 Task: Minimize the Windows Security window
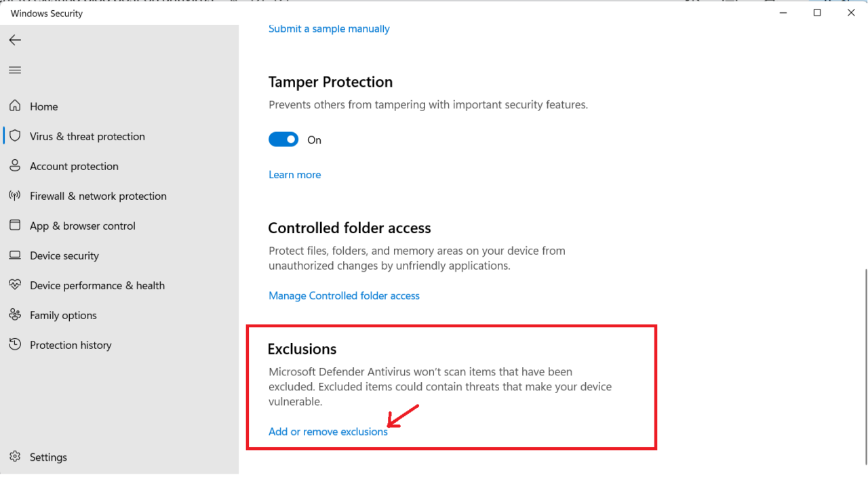click(783, 12)
